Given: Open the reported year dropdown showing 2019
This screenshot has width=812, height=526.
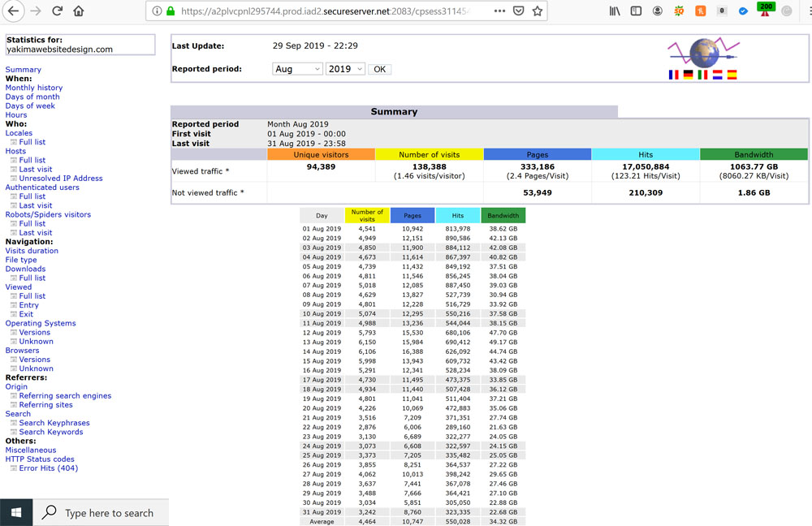Looking at the screenshot, I should tap(345, 69).
